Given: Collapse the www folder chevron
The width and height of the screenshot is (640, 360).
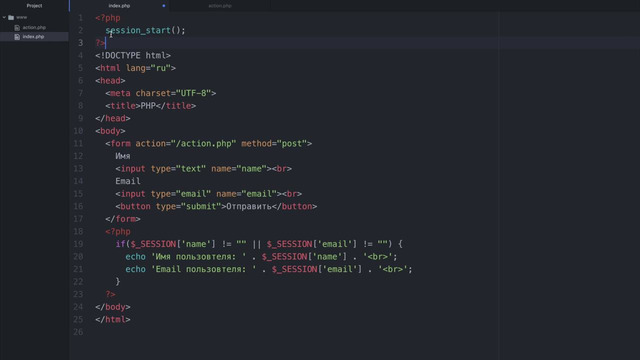Looking at the screenshot, I should coord(4,17).
